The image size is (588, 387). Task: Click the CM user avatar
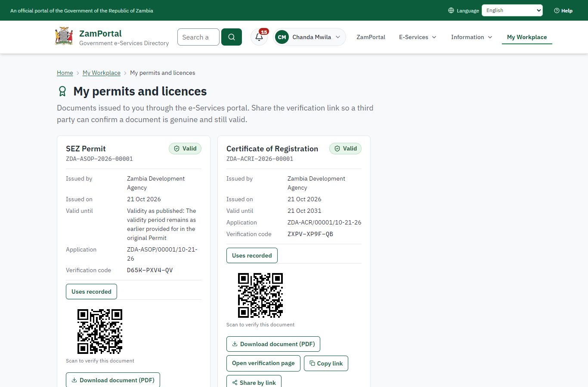282,37
